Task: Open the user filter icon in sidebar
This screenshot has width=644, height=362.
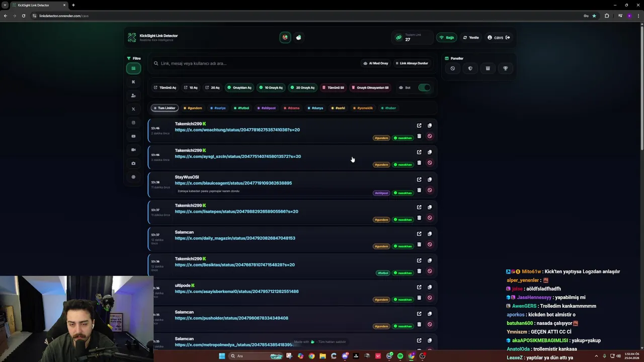Action: click(x=133, y=96)
